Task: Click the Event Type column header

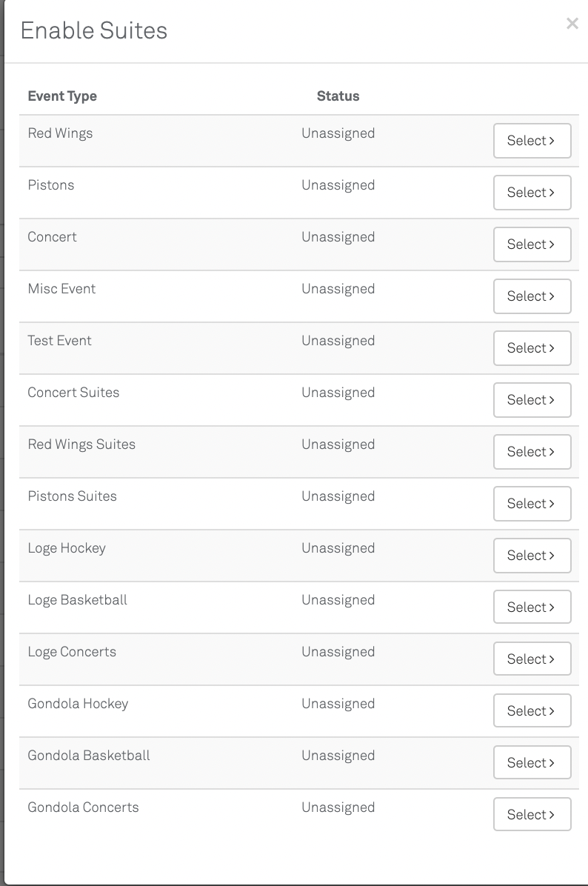Action: 62,96
